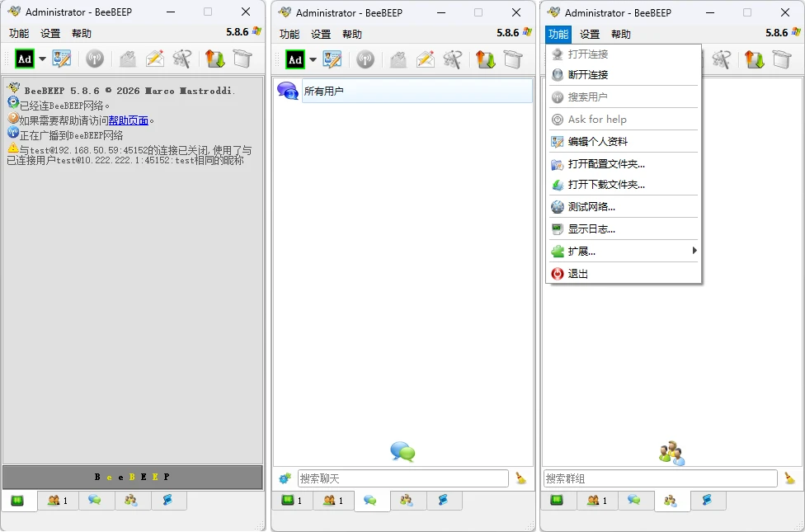Open file transfer arrows icon in middle window
This screenshot has width=805, height=532.
(486, 59)
